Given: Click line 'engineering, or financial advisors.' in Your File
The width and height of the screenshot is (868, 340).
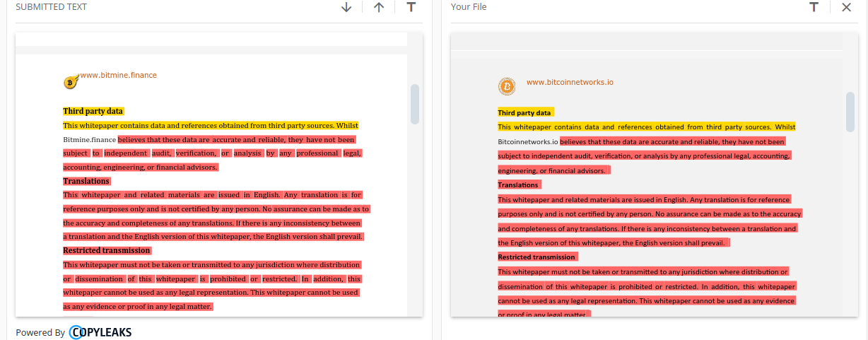Looking at the screenshot, I should point(554,170).
